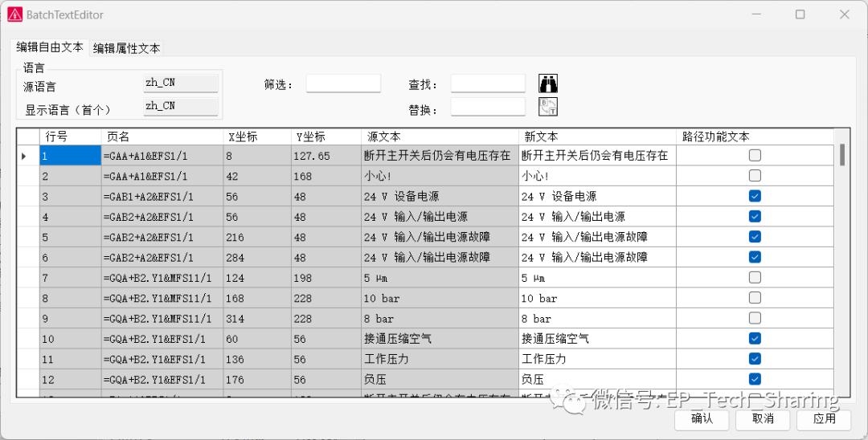
Task: Click the Y坐标 column header
Action: point(326,136)
